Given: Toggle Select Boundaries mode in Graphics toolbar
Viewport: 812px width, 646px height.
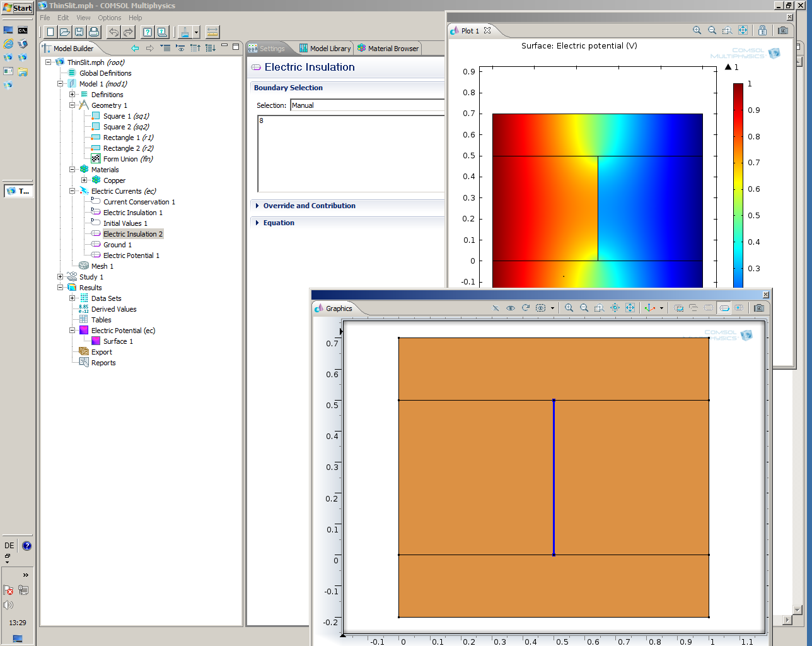Looking at the screenshot, I should [x=724, y=308].
